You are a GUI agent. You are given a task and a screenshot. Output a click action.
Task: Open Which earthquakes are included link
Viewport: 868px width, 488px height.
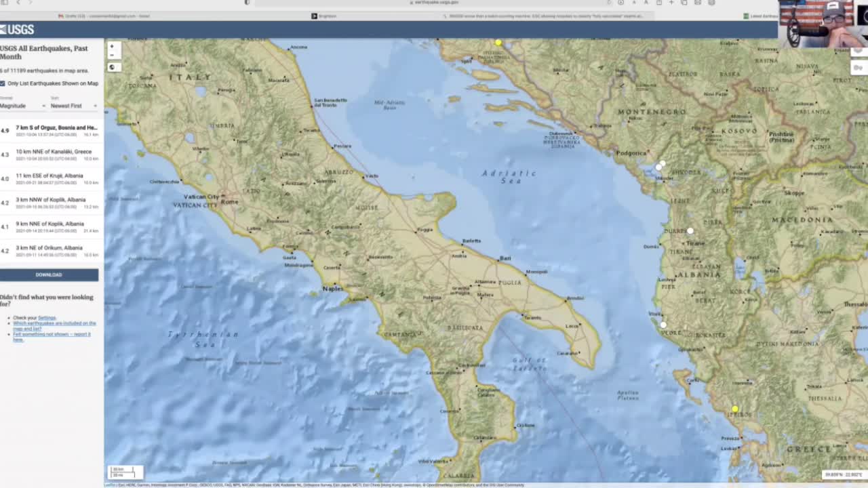(x=54, y=326)
